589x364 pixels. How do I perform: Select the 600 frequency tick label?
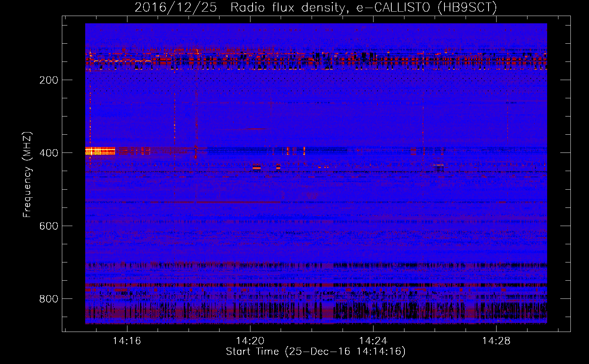coord(49,226)
